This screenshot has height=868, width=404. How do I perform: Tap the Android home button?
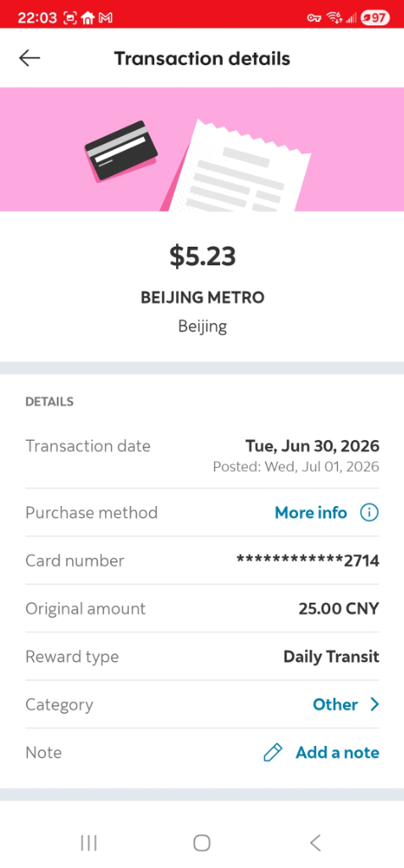coord(202,843)
